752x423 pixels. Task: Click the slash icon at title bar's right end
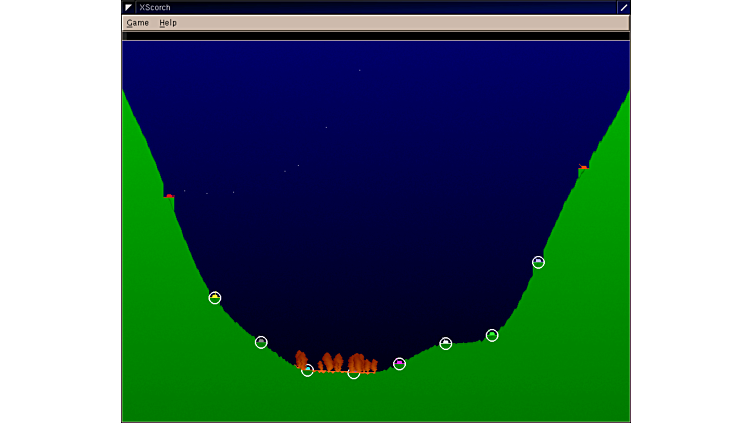[624, 7]
